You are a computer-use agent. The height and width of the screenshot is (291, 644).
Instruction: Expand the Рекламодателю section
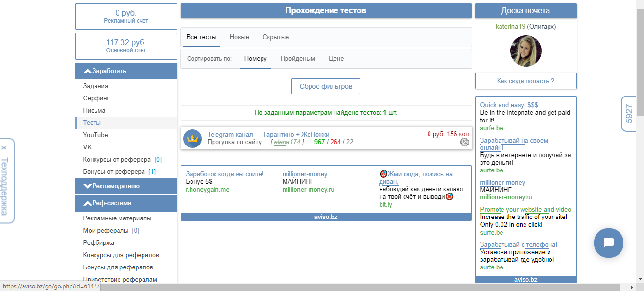click(126, 186)
